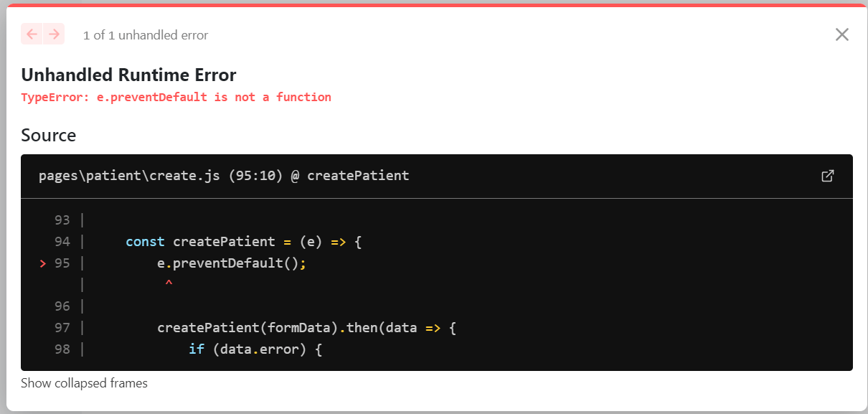Viewport: 868px width, 414px height.
Task: Show collapsed frames
Action: tap(84, 383)
